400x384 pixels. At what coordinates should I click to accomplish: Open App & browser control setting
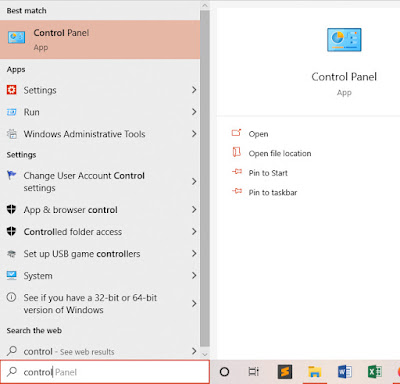click(x=100, y=209)
